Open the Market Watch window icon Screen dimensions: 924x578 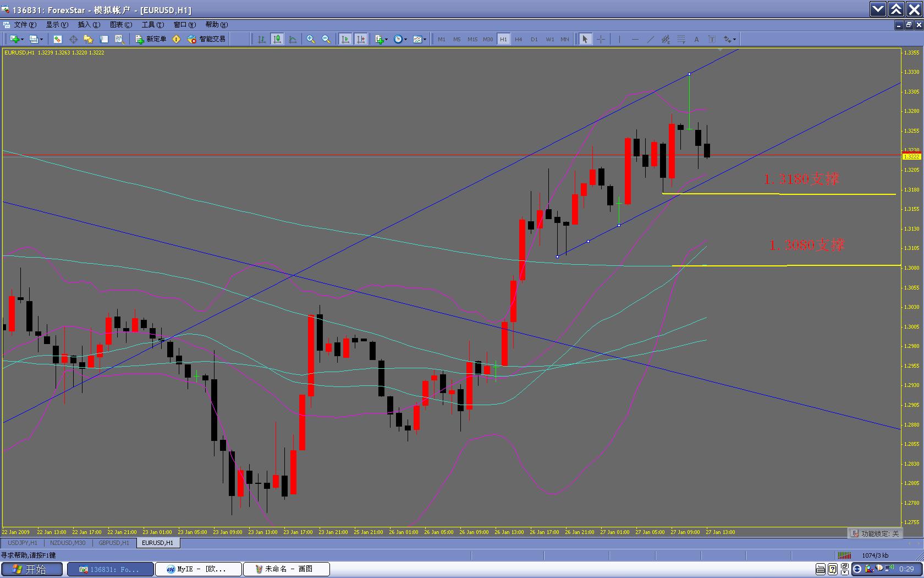click(x=58, y=39)
